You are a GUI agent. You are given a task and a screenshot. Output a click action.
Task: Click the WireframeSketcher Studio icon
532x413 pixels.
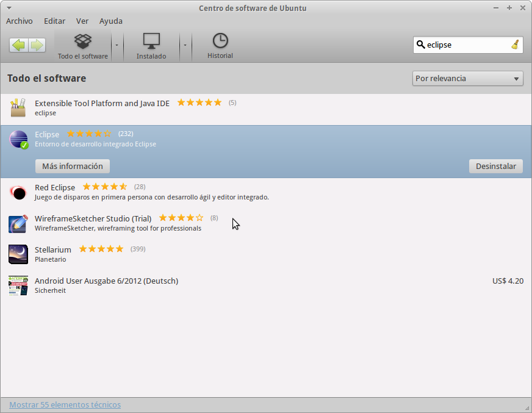pyautogui.click(x=18, y=223)
